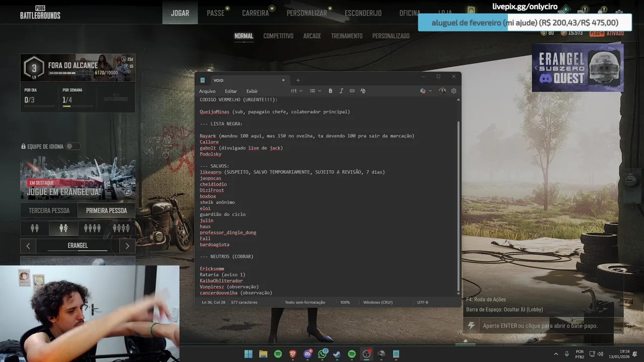The height and width of the screenshot is (362, 644).
Task: Go to next map with right arrow
Action: (x=127, y=246)
